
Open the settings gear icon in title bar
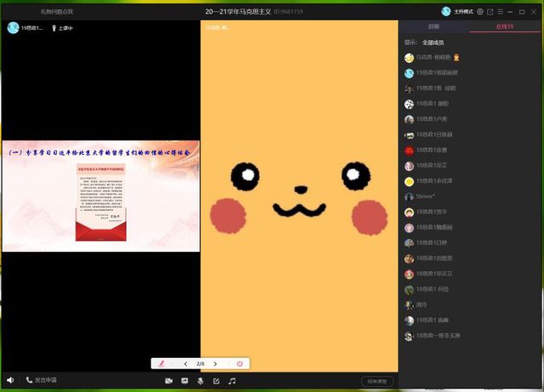(480, 12)
